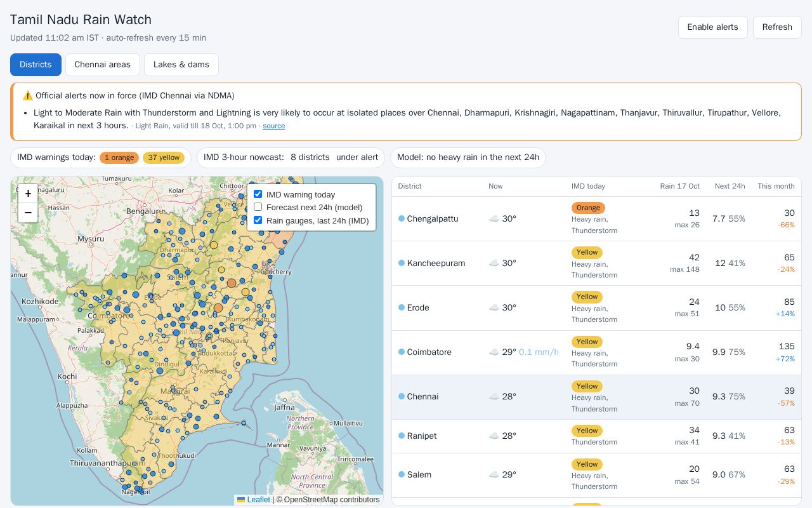This screenshot has width=812, height=508.
Task: Open the alert source link
Action: [274, 126]
